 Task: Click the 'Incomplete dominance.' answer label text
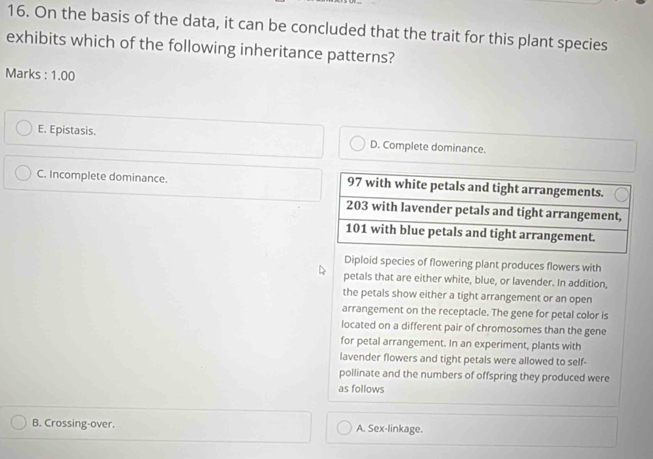coord(108,177)
